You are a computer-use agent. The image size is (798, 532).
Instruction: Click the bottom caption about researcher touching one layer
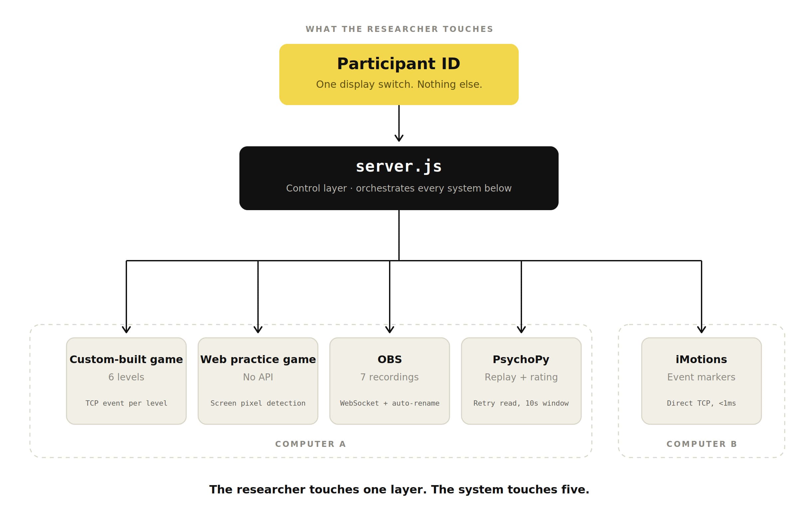399,489
